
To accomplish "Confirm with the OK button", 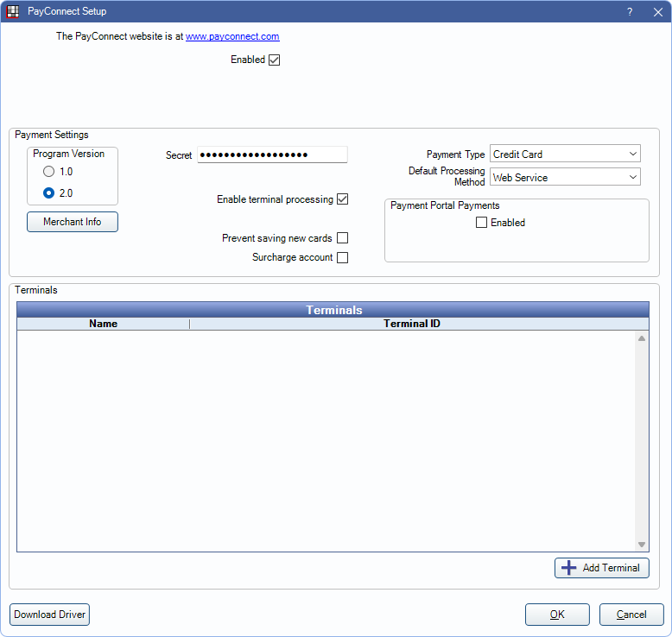I will pos(557,615).
